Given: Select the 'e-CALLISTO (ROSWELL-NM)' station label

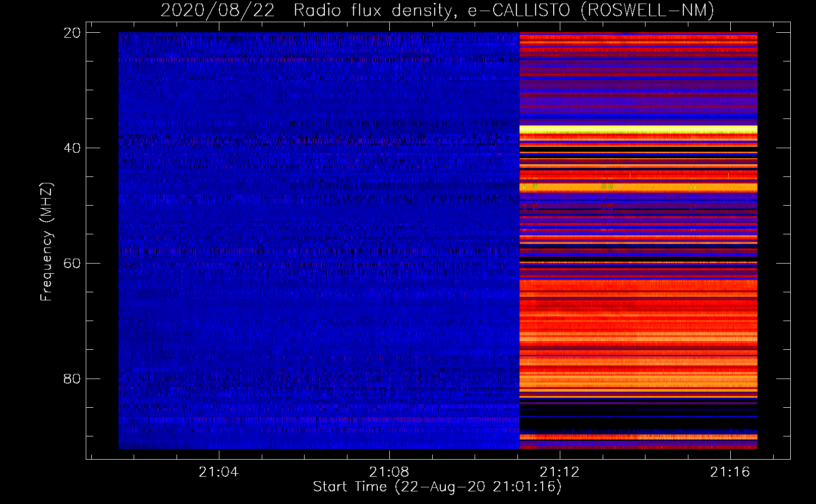Looking at the screenshot, I should 591,10.
